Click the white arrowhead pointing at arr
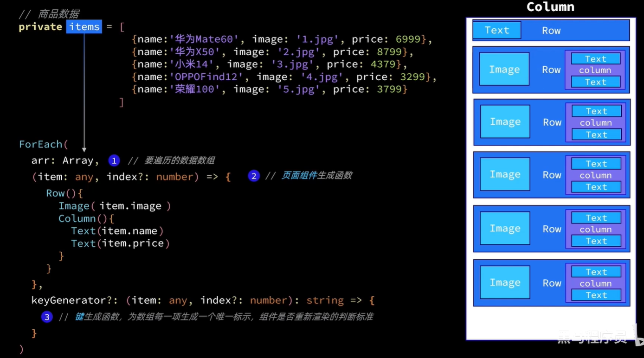The height and width of the screenshot is (358, 644). coord(84,149)
